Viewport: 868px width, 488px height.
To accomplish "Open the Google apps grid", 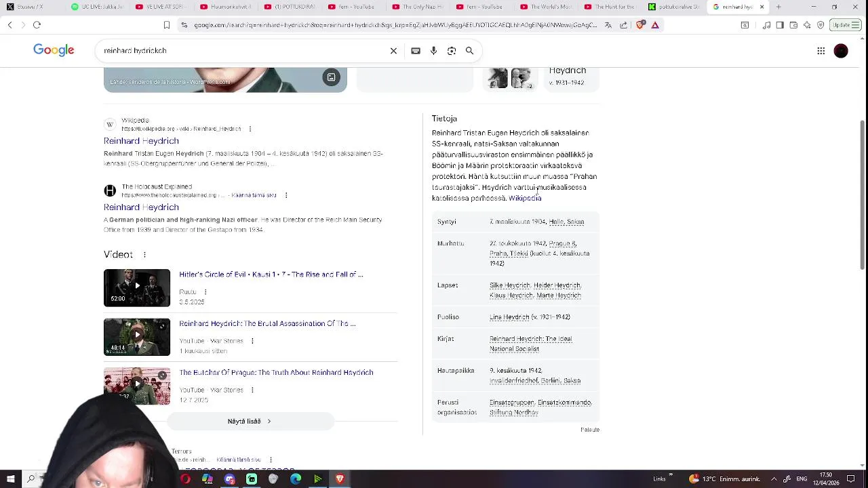I will 821,51.
